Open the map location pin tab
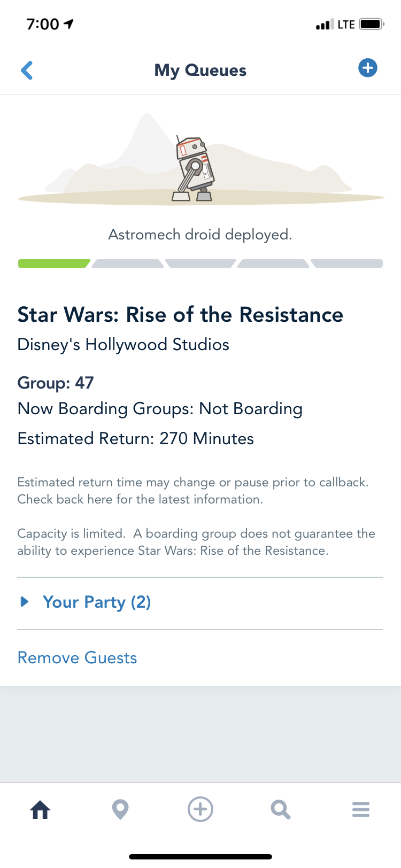 120,810
